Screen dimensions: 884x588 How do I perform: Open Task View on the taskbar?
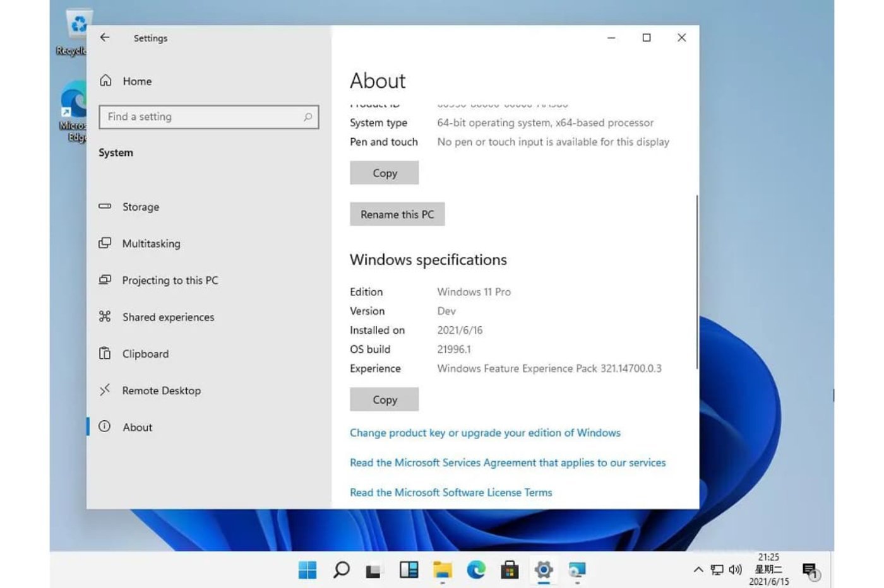coord(374,570)
